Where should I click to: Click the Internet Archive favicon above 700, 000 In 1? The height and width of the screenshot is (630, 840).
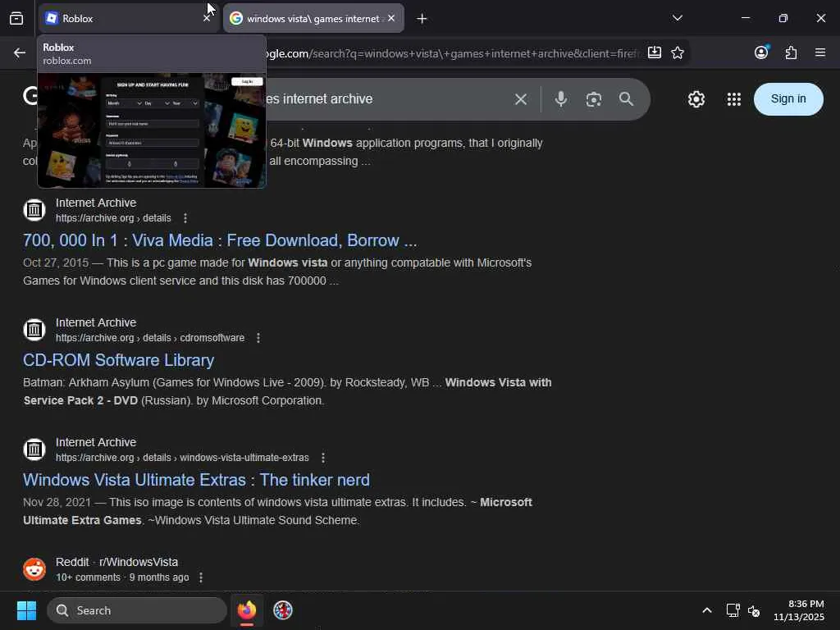pyautogui.click(x=34, y=210)
